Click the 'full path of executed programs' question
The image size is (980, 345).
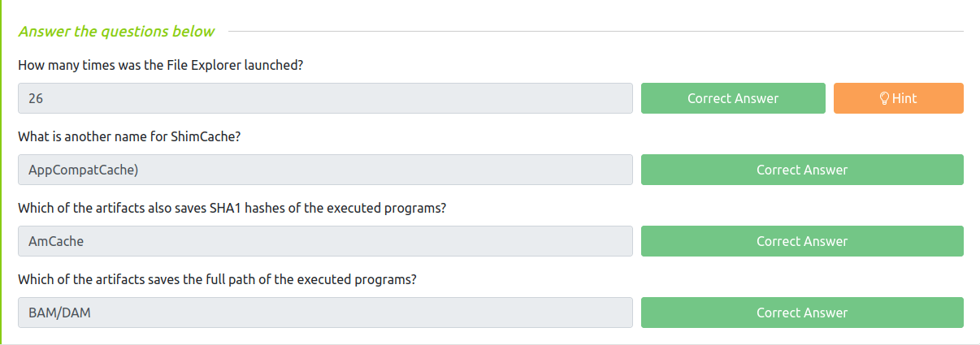[x=217, y=279]
